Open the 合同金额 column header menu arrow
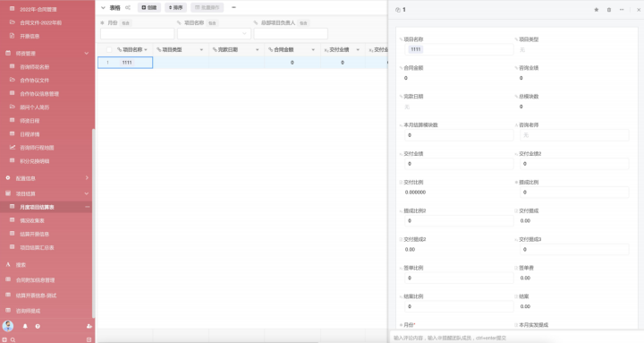 [313, 50]
